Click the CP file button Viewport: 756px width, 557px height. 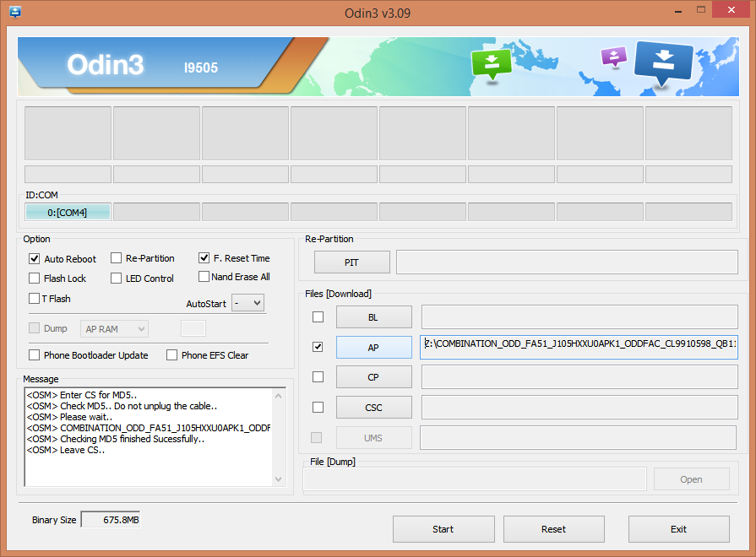[x=373, y=377]
